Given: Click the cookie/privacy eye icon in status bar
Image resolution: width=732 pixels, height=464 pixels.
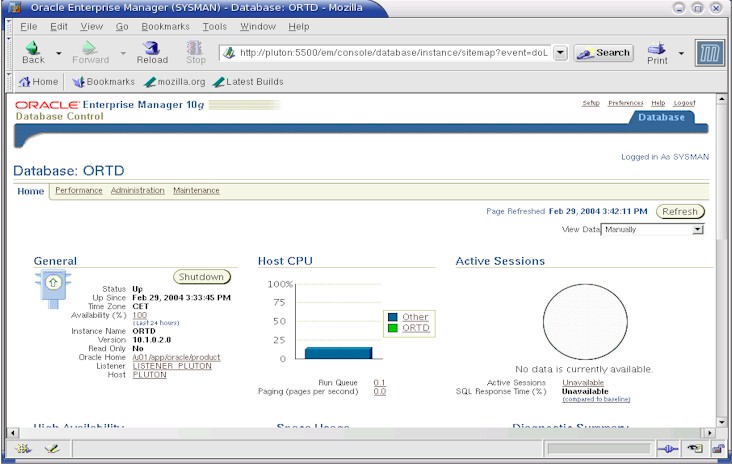Looking at the screenshot, I should point(695,449).
